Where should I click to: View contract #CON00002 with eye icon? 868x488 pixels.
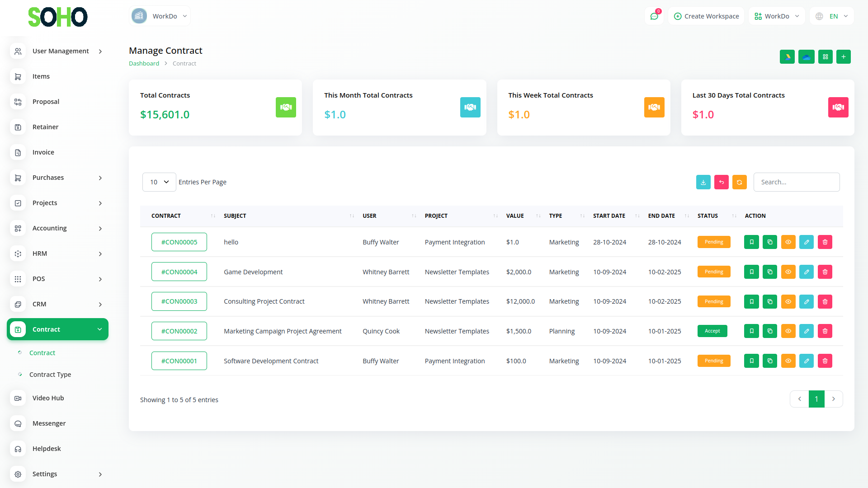[788, 331]
